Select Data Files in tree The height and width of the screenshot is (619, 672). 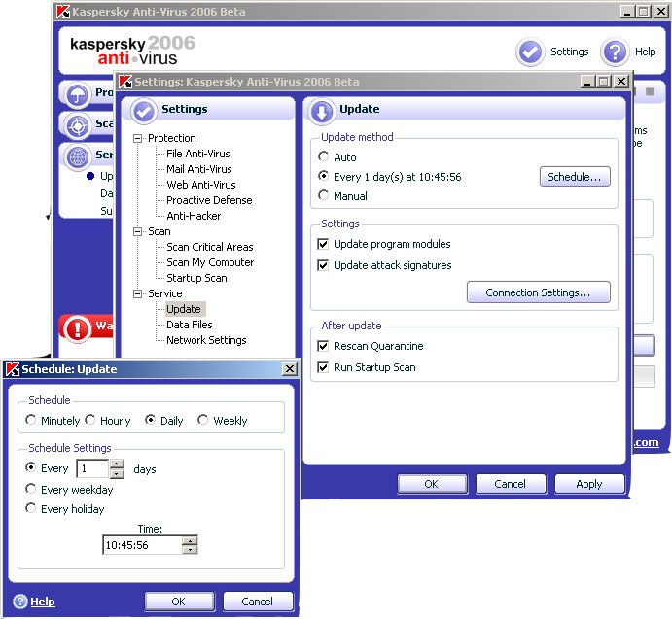189,325
